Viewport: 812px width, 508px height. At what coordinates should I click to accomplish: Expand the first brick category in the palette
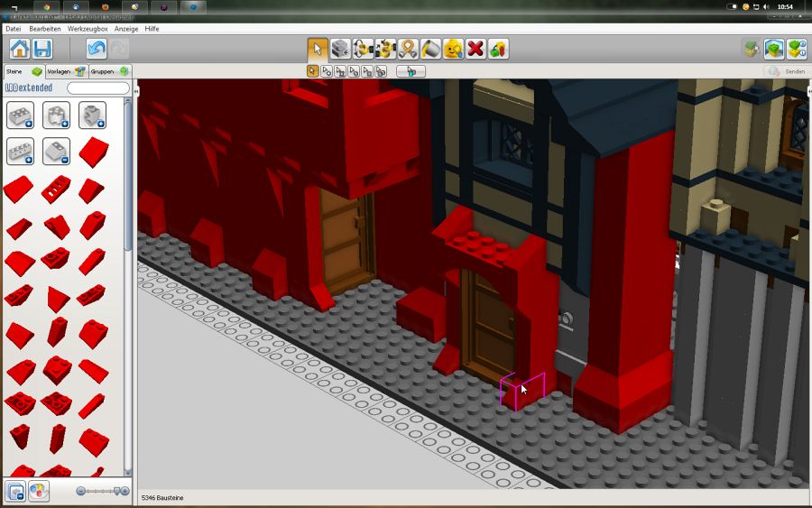(20, 115)
